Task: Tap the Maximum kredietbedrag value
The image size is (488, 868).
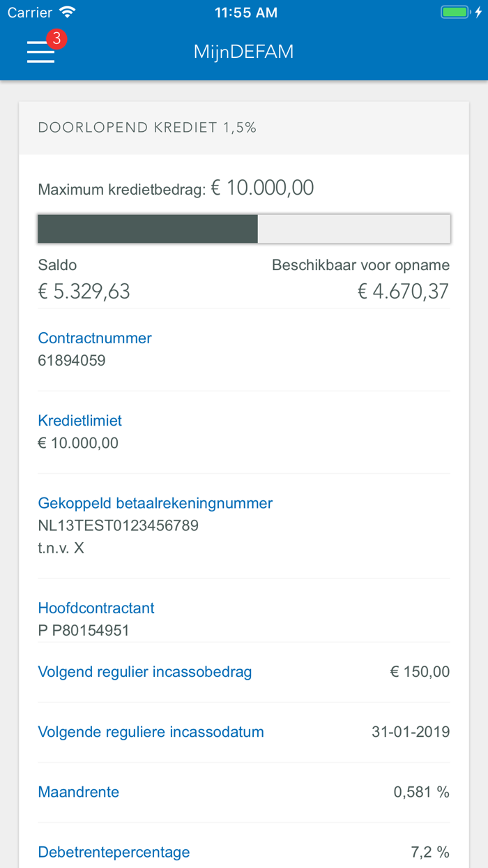Action: tap(264, 187)
